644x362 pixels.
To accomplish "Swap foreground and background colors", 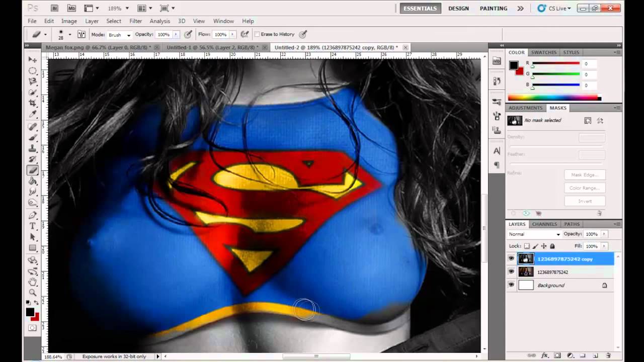I will pos(37,303).
